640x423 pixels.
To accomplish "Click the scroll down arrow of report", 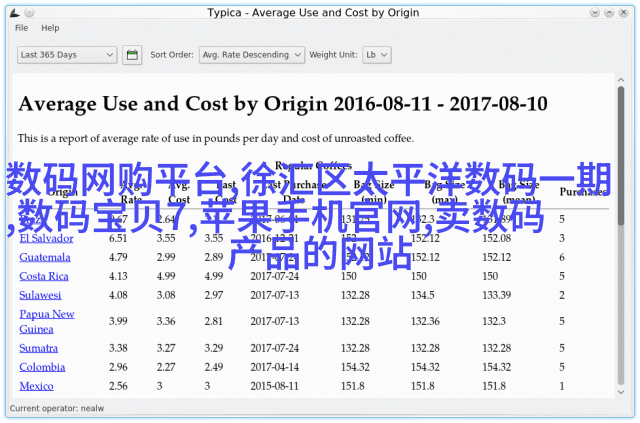I will click(x=621, y=392).
